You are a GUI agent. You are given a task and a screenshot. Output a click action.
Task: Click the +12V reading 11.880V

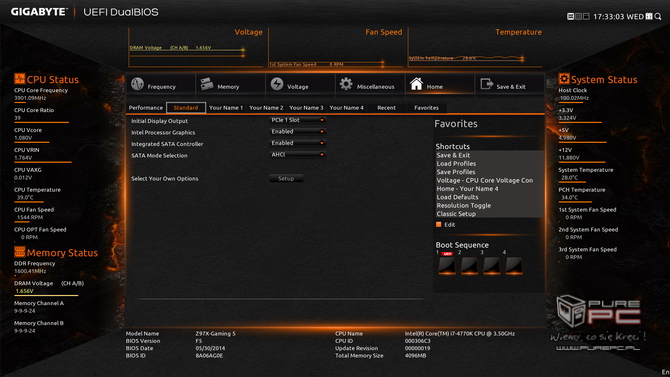(x=569, y=158)
